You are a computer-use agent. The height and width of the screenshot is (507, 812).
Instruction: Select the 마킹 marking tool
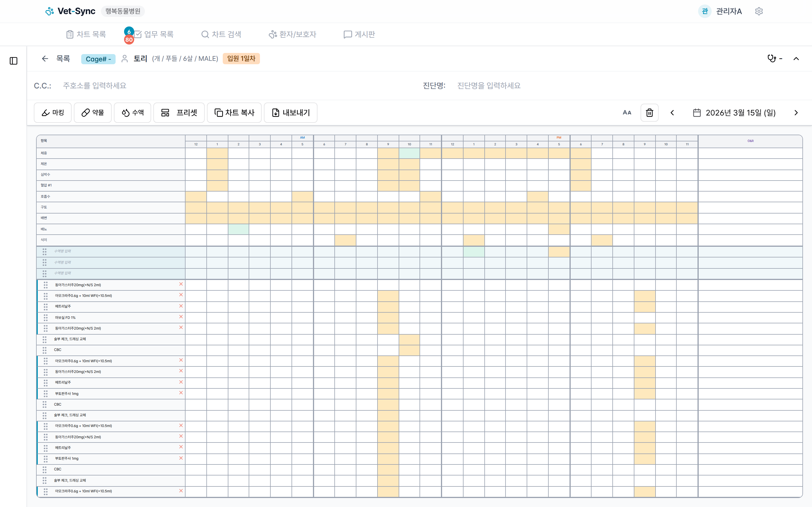[53, 113]
